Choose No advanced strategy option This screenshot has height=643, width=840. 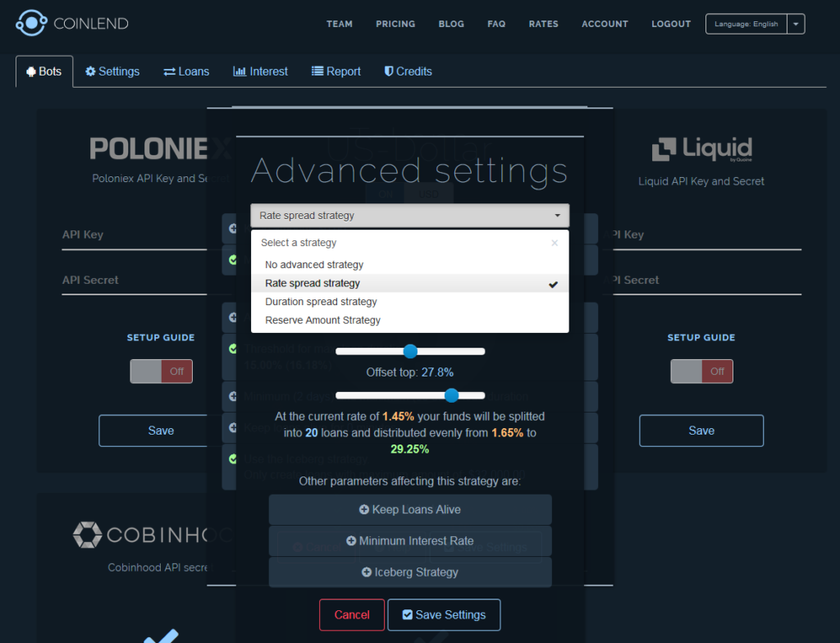410,265
